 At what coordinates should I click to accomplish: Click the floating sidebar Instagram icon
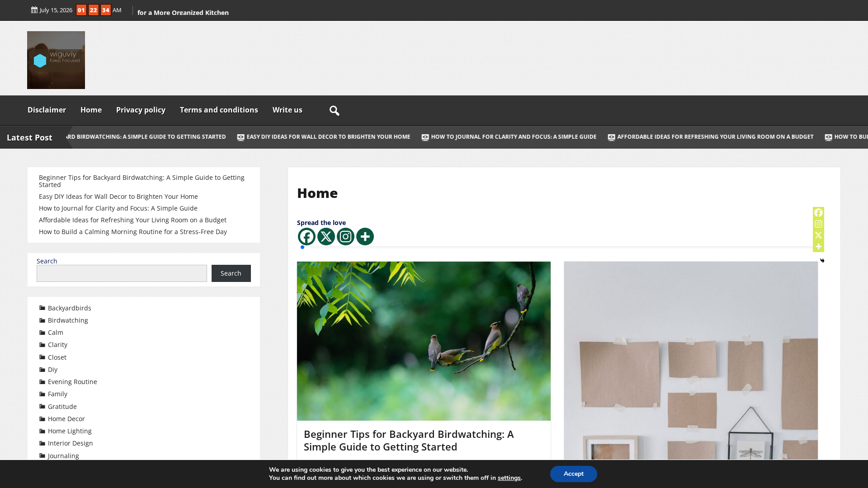point(818,224)
